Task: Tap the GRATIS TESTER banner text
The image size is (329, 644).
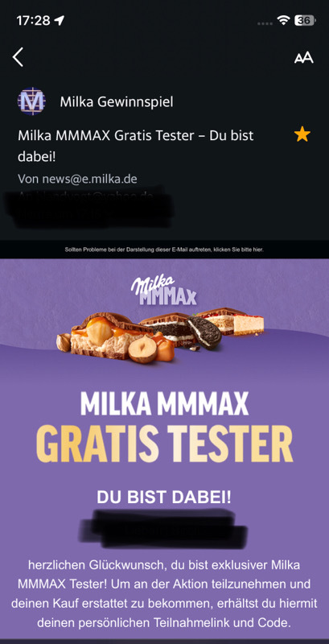Action: click(164, 444)
